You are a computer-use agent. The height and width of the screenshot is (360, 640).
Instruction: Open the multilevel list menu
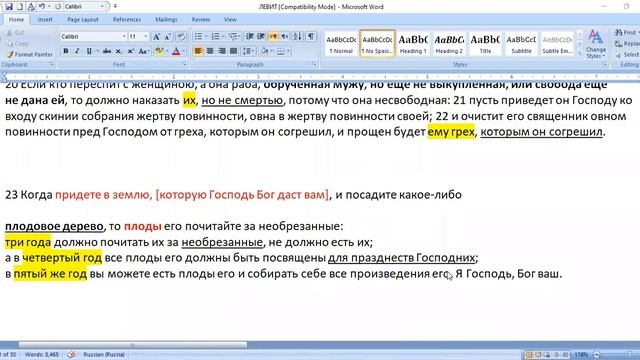pos(233,37)
